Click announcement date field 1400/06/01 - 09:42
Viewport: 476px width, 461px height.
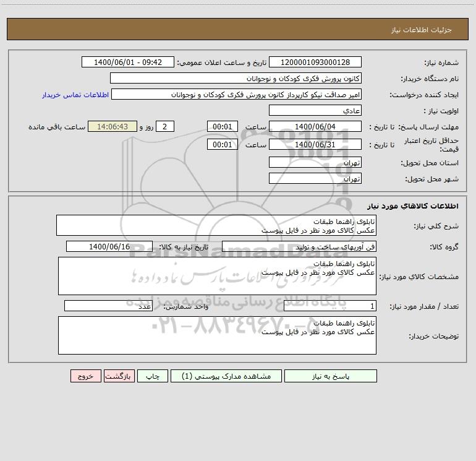pos(128,62)
